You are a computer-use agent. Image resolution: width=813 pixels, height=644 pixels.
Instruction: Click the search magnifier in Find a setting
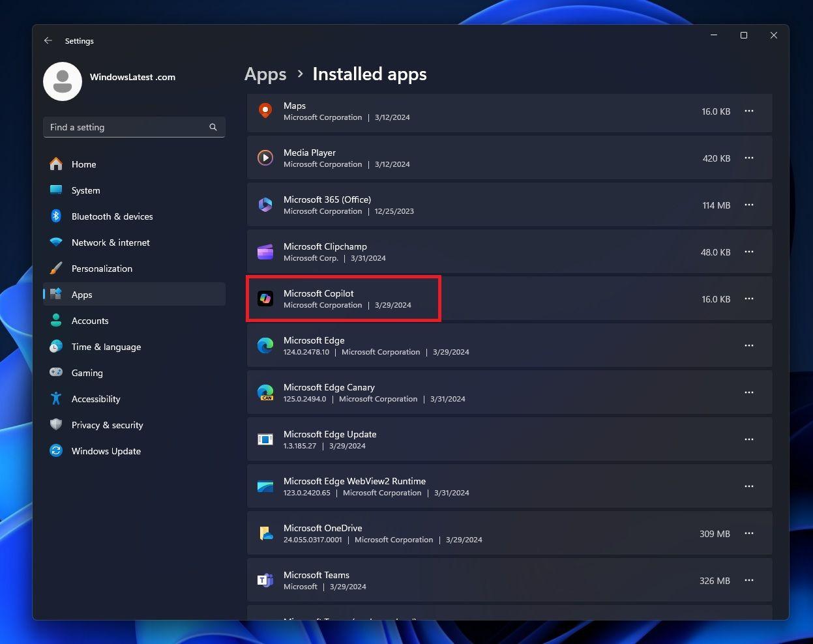[213, 127]
